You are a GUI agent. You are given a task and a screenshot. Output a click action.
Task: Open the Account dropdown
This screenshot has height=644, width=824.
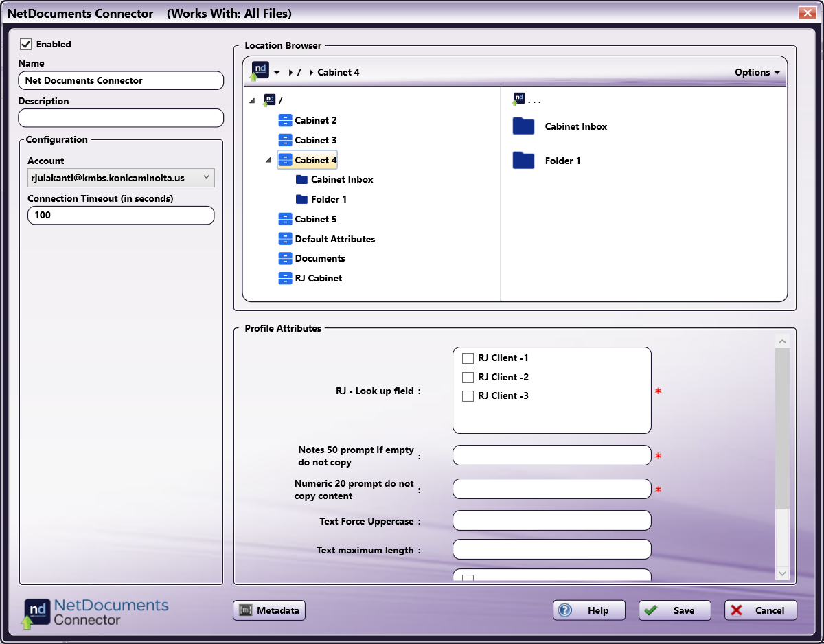coord(121,178)
